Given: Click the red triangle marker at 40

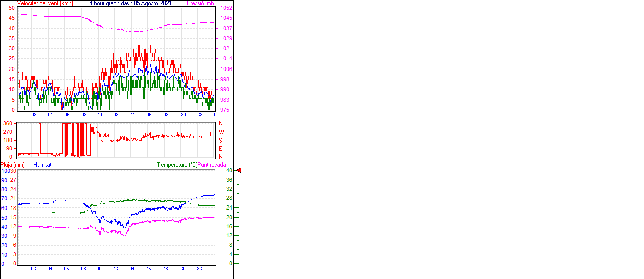Looking at the screenshot, I should coord(239,171).
